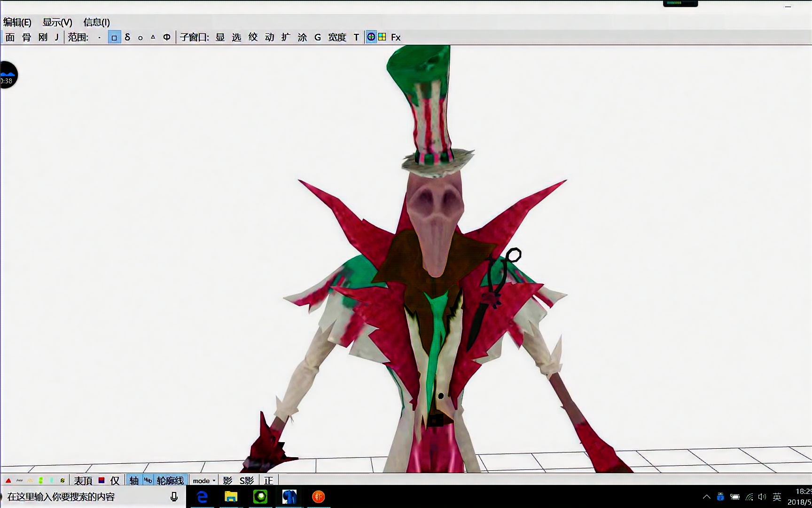Viewport: 812px width, 508px height.
Task: Open the mode dropdown
Action: coord(204,480)
